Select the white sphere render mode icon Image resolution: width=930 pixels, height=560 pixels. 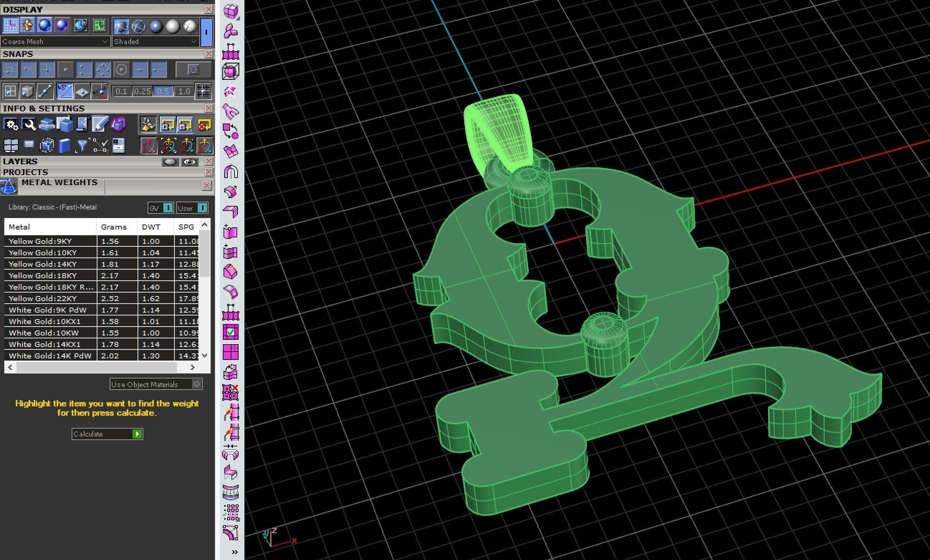pos(172,26)
